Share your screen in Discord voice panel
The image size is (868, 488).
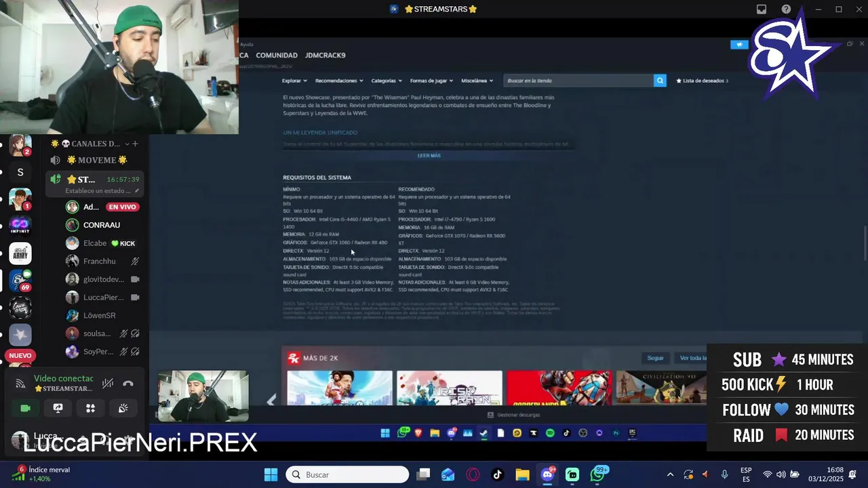(x=58, y=408)
